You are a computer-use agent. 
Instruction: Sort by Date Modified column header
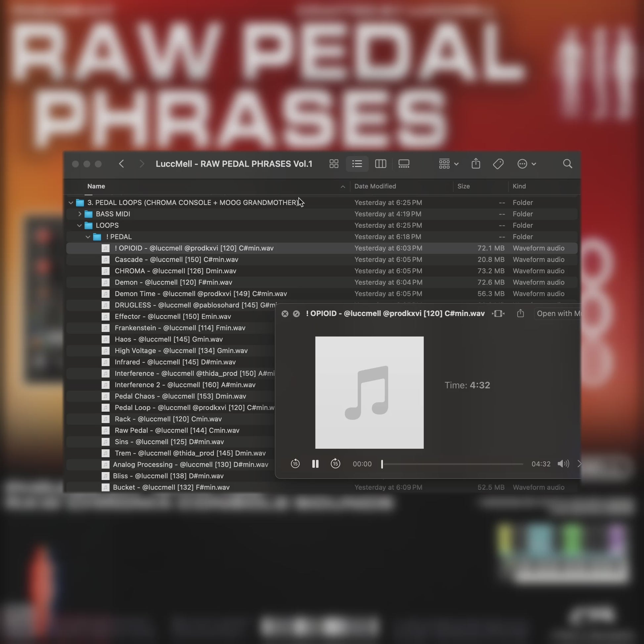point(375,186)
